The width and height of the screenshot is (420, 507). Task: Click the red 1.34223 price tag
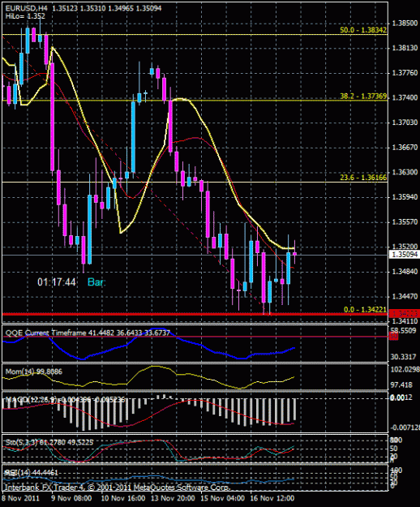tap(405, 313)
